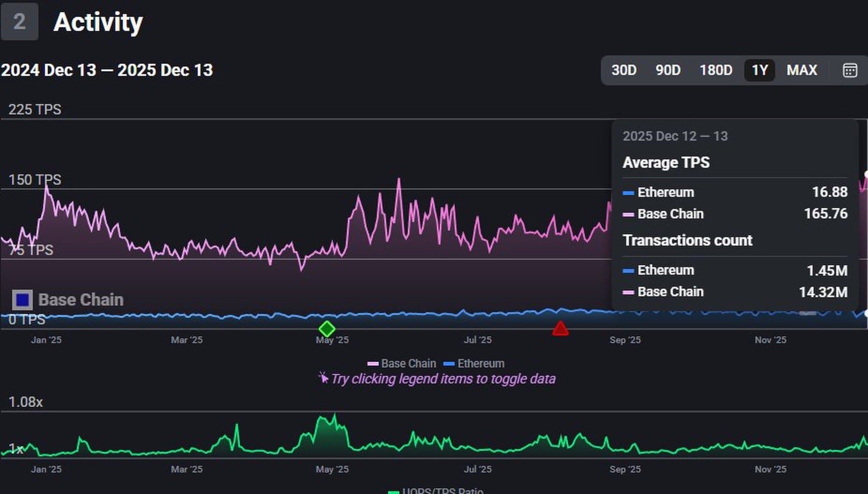Click the May '25 label on the TPS chart axis
The height and width of the screenshot is (494, 868).
[332, 340]
